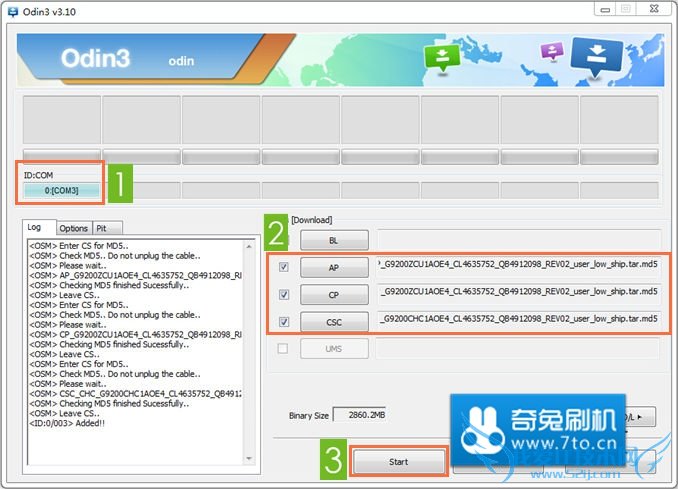This screenshot has width=678, height=489.
Task: Click the CP file path field
Action: click(518, 292)
